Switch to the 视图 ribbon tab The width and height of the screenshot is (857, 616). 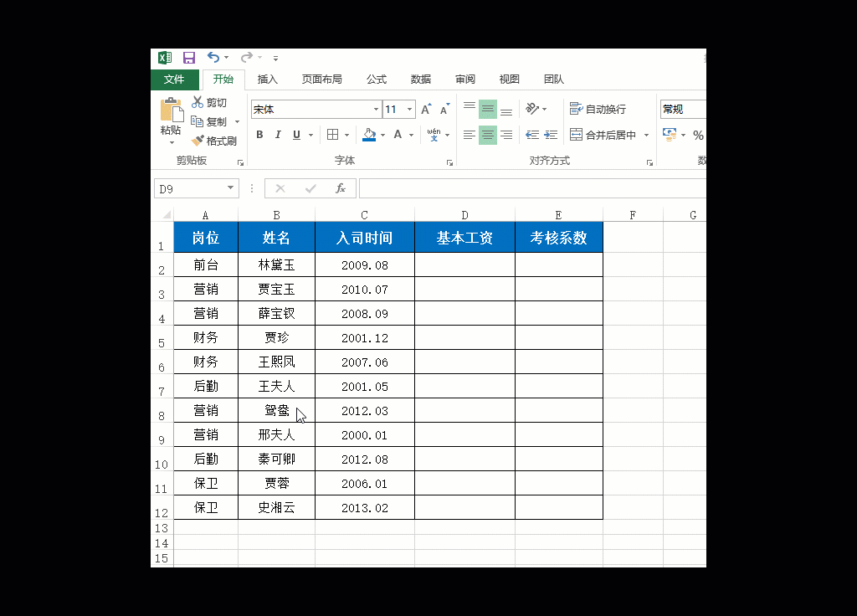(x=510, y=80)
